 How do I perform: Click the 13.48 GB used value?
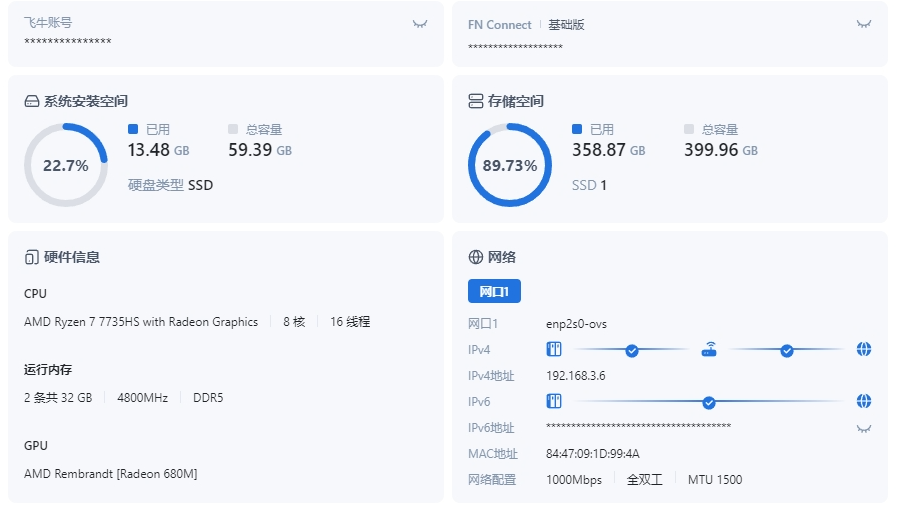click(158, 150)
